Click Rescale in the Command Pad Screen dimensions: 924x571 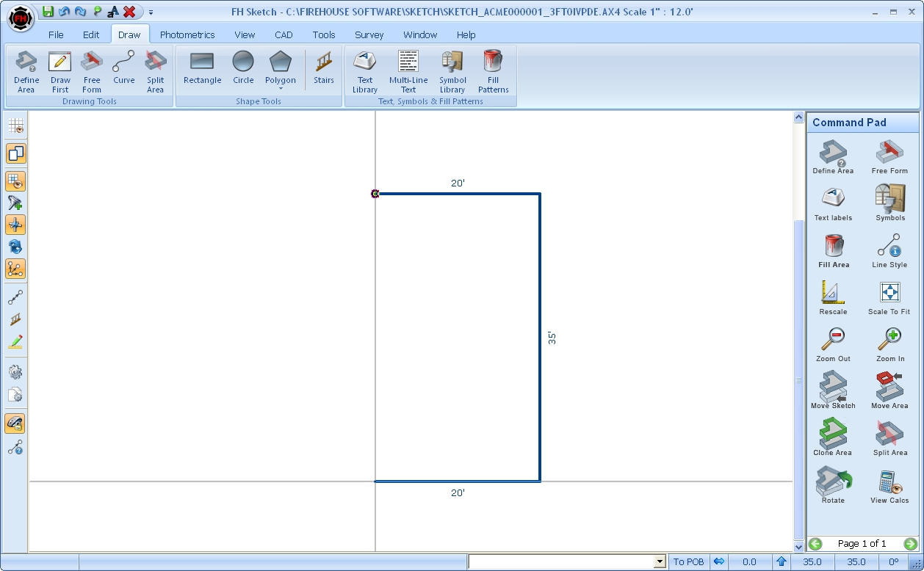[x=833, y=297]
